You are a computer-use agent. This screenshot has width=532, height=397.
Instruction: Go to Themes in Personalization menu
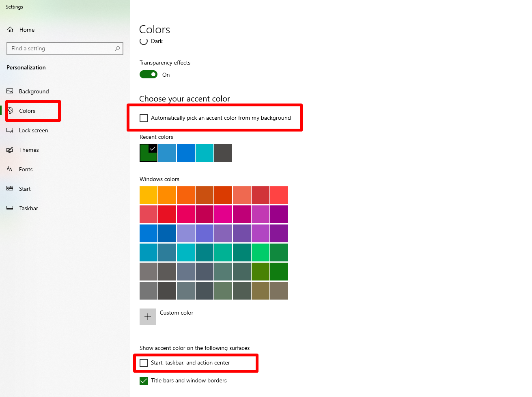29,150
